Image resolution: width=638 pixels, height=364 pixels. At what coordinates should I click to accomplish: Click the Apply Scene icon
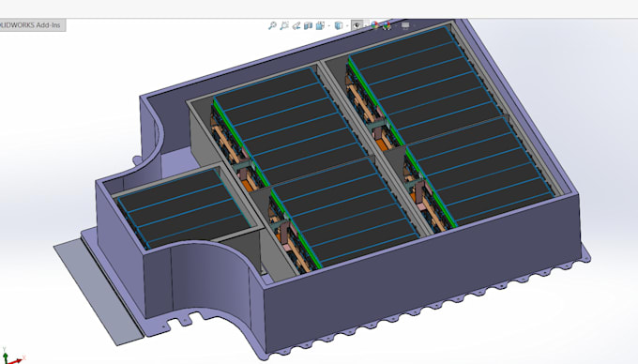[x=387, y=25]
